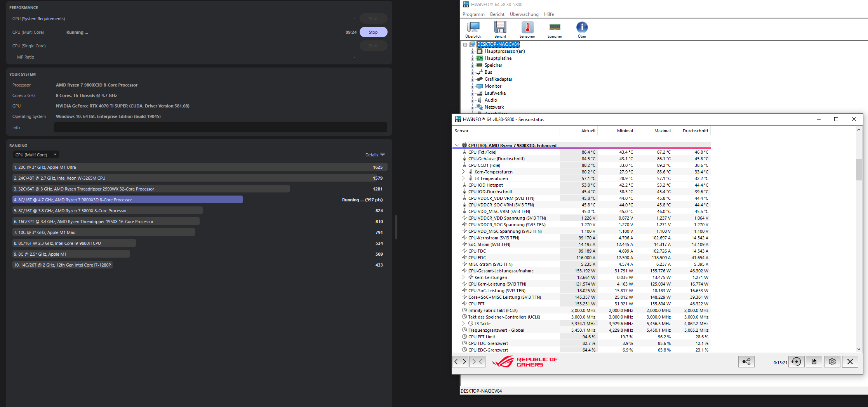Expand the Kern-Temperaturen sensor row

coord(463,172)
